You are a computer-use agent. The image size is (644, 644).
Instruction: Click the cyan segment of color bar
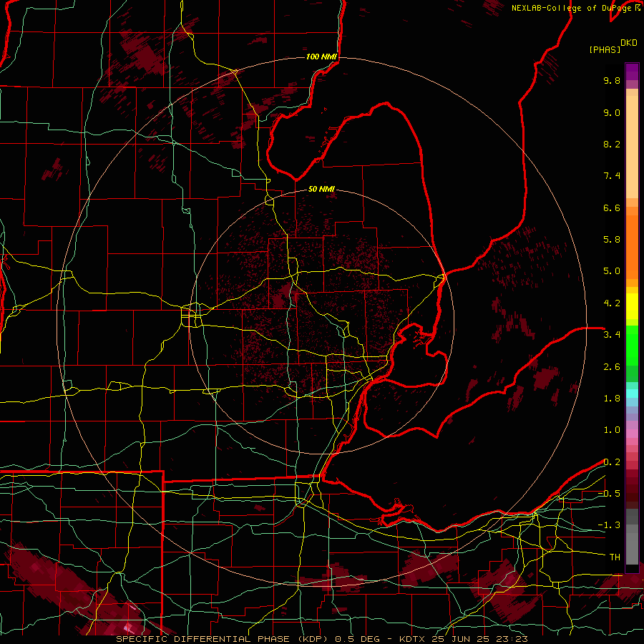632,394
